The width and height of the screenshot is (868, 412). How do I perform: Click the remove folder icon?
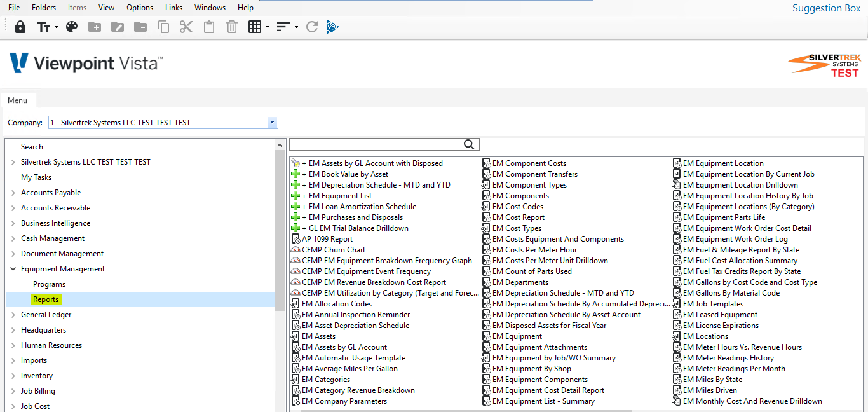140,27
